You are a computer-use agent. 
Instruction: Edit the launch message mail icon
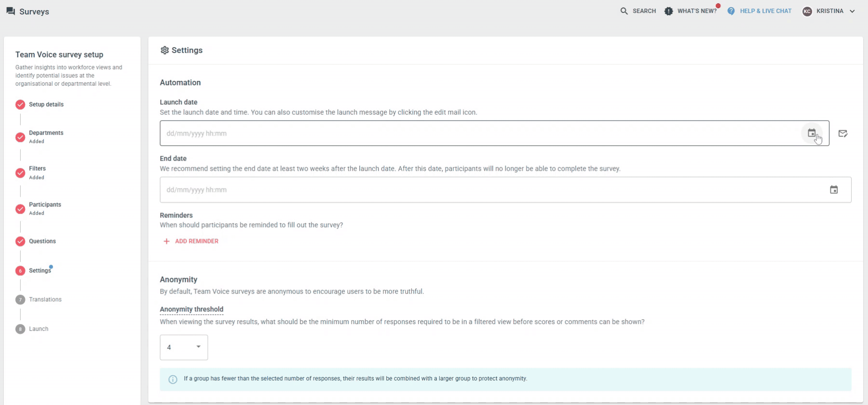(x=843, y=134)
